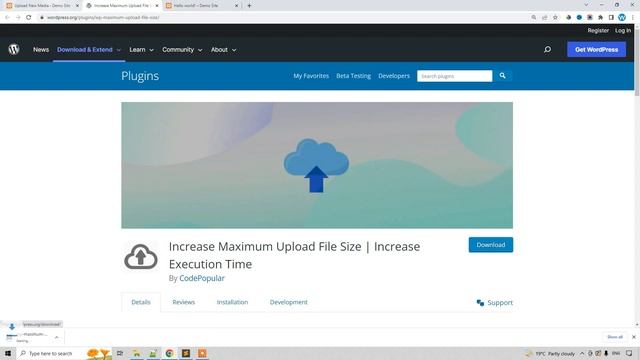Open the Developers link

pos(394,76)
